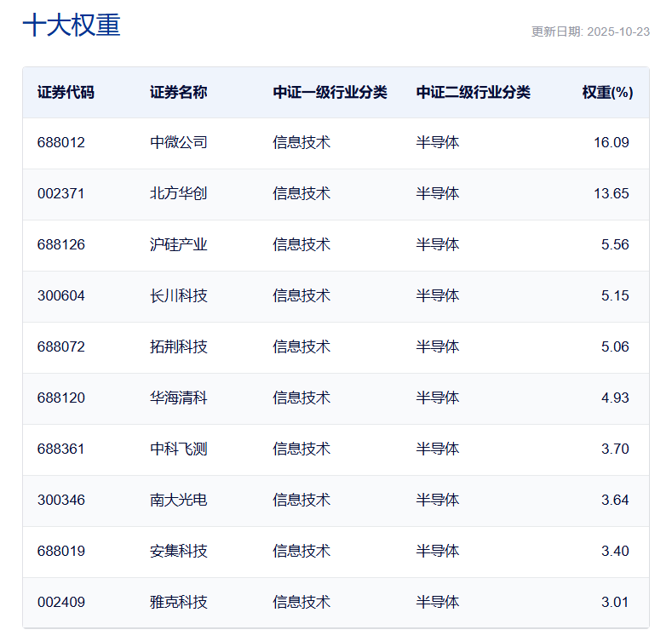Select the 中证一级行业分类 column header
672x641 pixels.
(x=330, y=93)
